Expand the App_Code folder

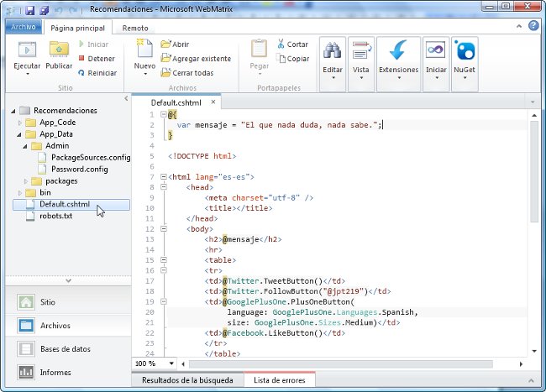coord(21,122)
